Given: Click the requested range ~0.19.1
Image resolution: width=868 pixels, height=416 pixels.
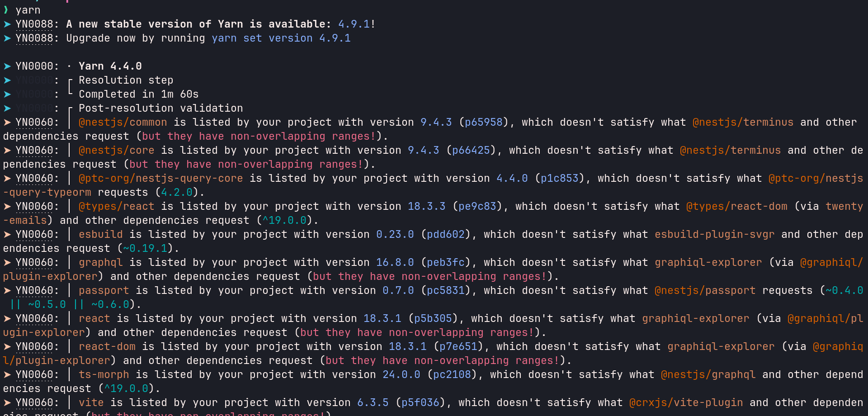Looking at the screenshot, I should (145, 248).
